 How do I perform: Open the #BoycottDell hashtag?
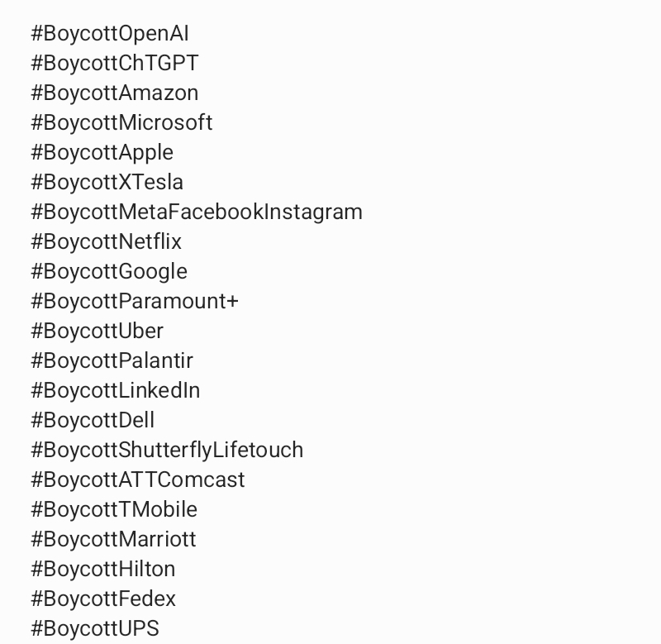pos(93,421)
